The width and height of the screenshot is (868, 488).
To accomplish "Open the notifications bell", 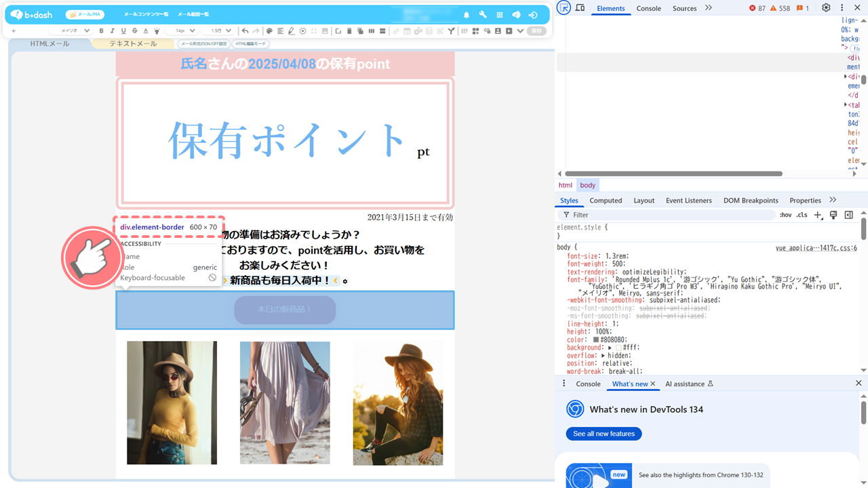I will [467, 15].
